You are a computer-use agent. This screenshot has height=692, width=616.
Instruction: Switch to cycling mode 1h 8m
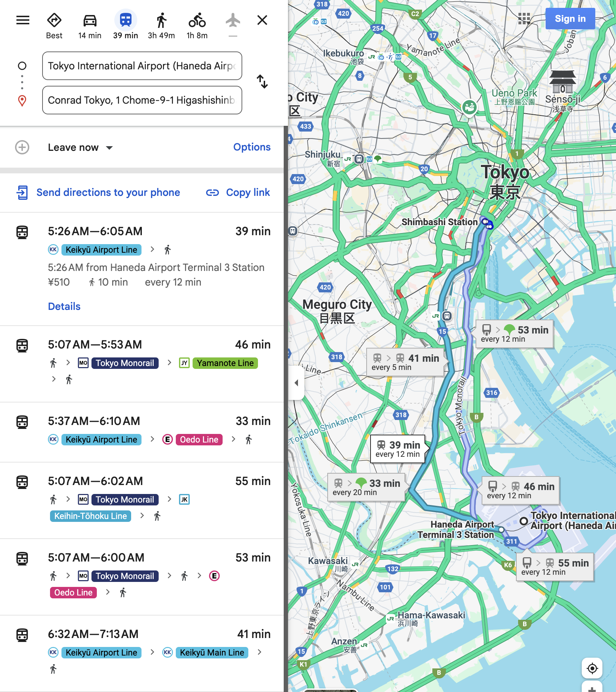coord(197,26)
